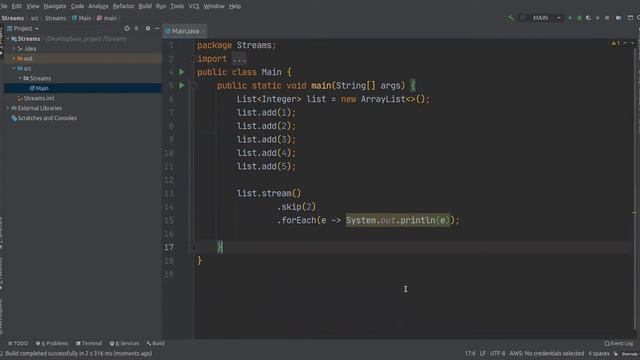Open the Code menu
640x360 pixels.
tap(77, 6)
